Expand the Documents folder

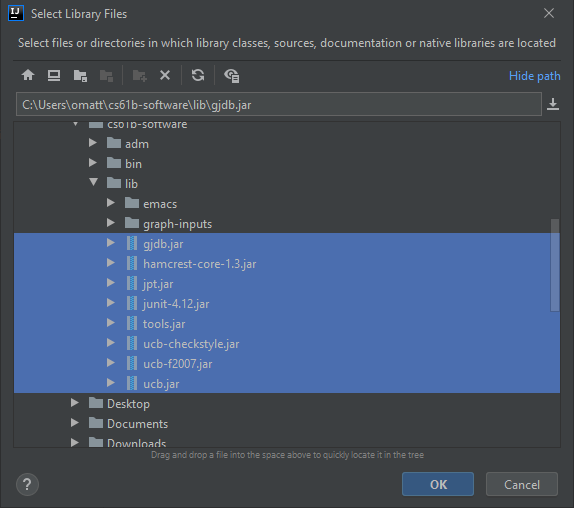75,423
